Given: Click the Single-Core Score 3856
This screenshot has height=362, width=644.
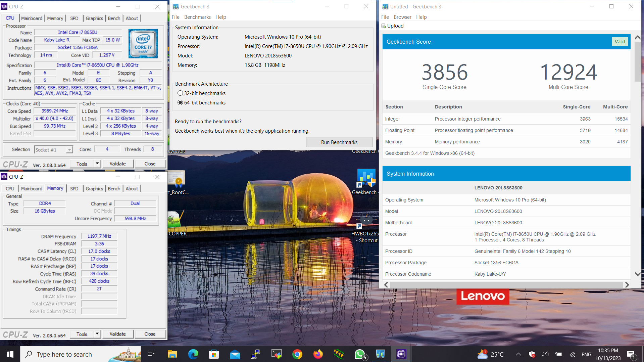Looking at the screenshot, I should pyautogui.click(x=445, y=72).
